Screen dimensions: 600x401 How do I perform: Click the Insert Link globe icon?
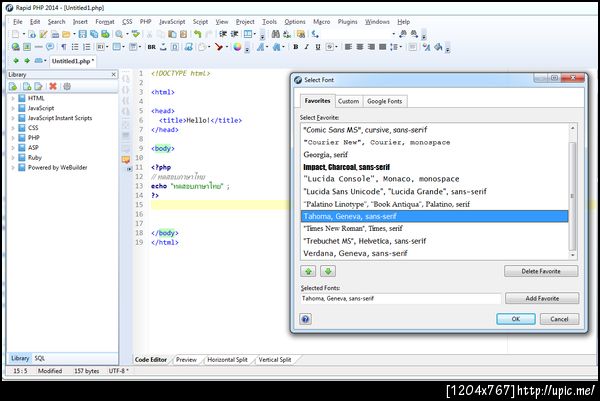point(15,47)
